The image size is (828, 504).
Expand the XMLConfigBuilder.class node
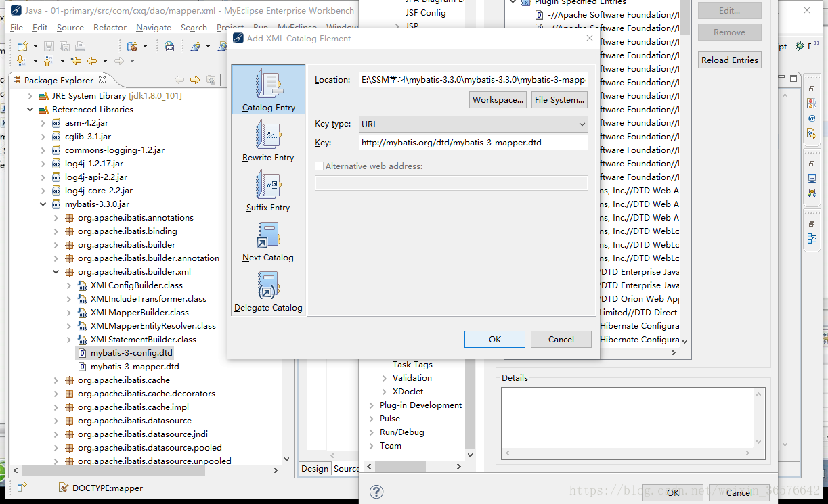pyautogui.click(x=69, y=285)
